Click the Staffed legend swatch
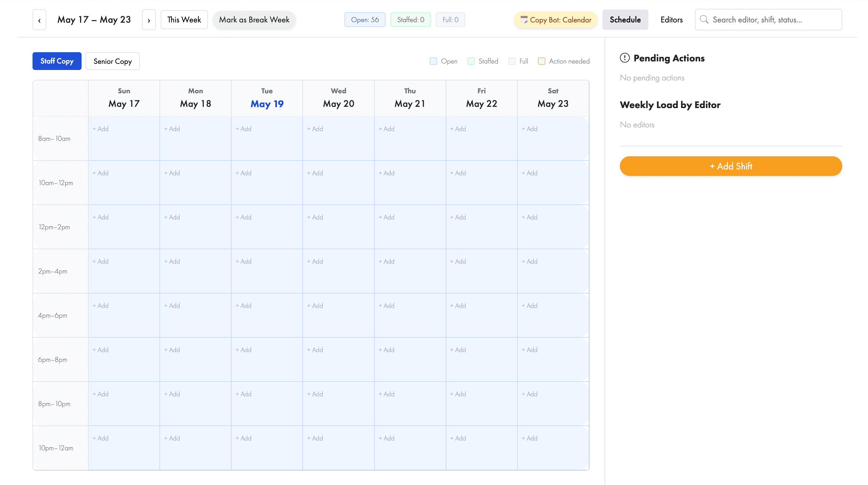The height and width of the screenshot is (485, 868). tap(471, 61)
